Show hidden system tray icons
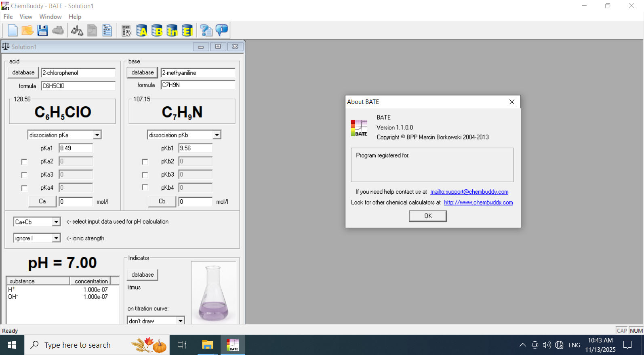This screenshot has height=355, width=644. click(x=522, y=345)
